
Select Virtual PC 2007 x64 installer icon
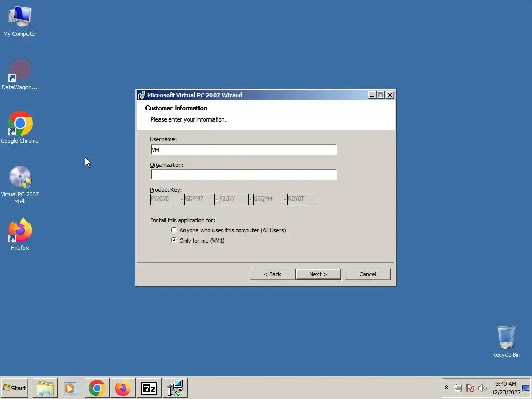click(20, 184)
